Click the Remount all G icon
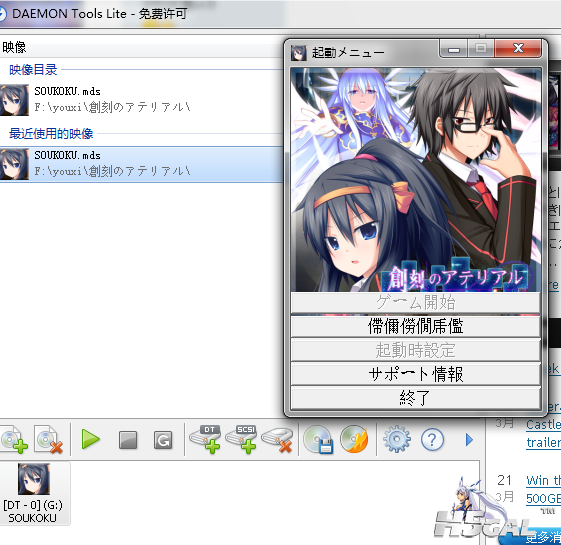 (x=163, y=440)
